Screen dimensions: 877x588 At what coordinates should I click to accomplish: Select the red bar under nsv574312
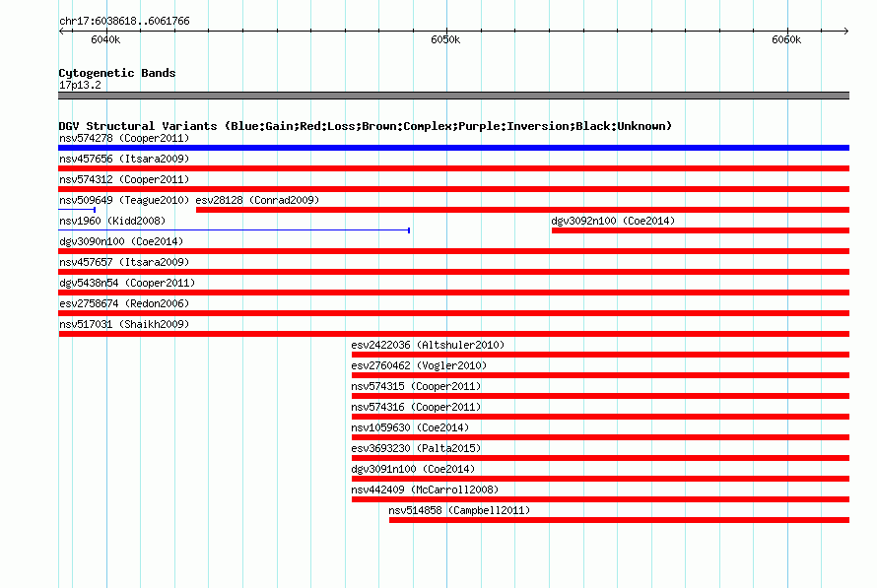pos(453,189)
